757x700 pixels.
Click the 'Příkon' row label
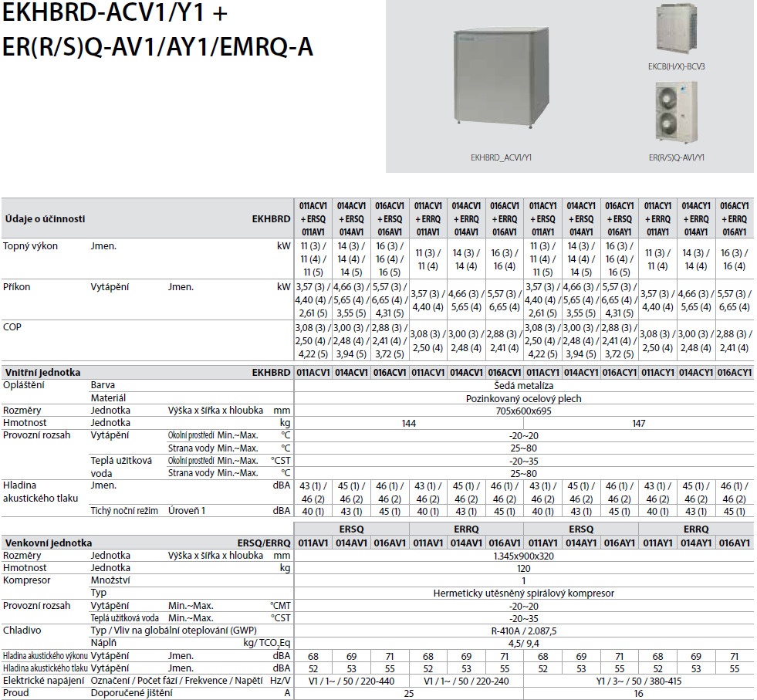16,287
